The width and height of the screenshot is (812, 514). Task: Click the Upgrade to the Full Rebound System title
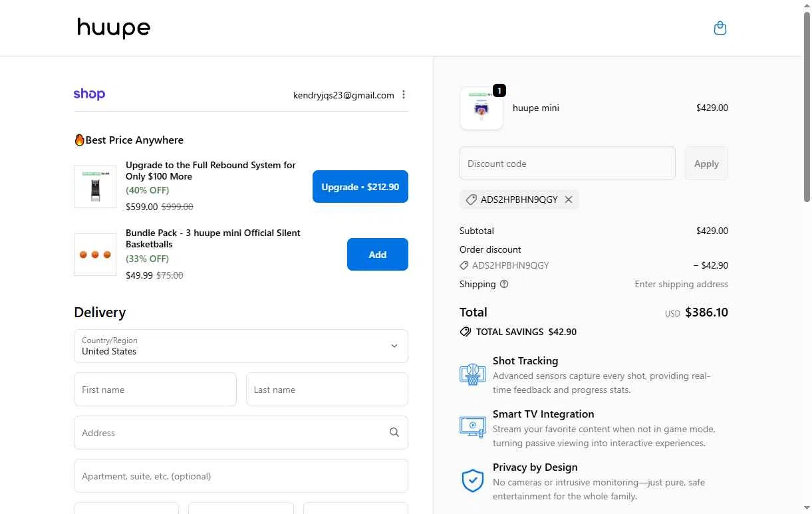[211, 170]
